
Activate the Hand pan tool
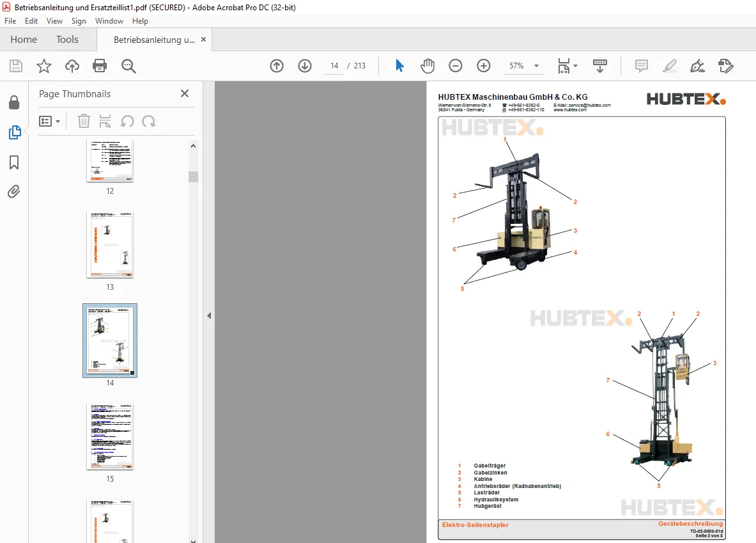coord(427,66)
